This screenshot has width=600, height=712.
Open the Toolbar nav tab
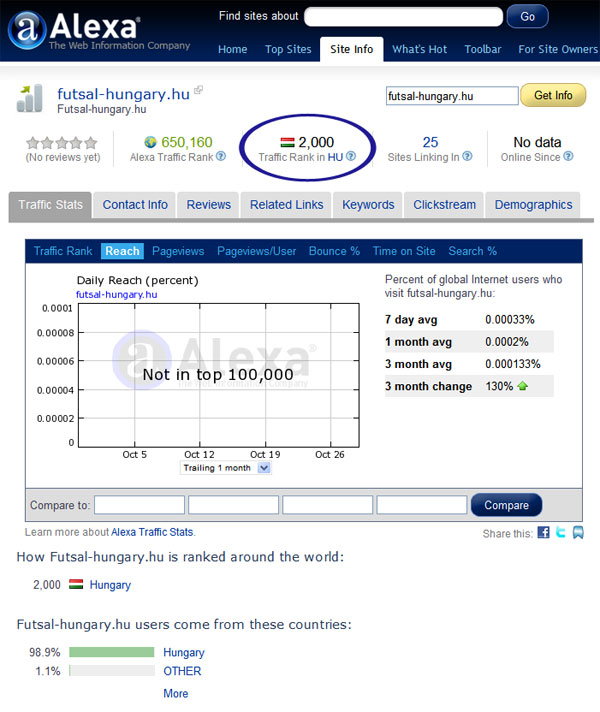click(x=482, y=49)
